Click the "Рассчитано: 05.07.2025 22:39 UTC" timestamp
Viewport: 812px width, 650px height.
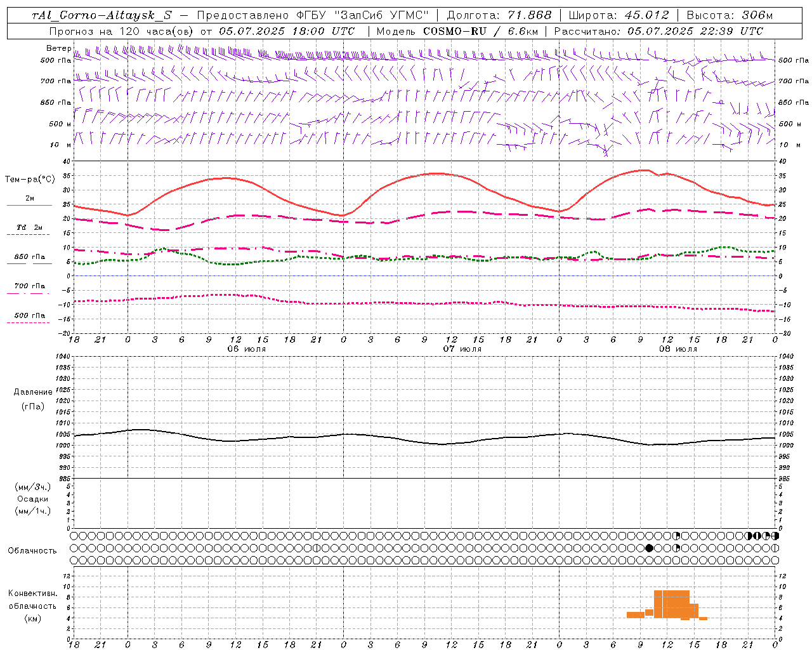pos(658,31)
